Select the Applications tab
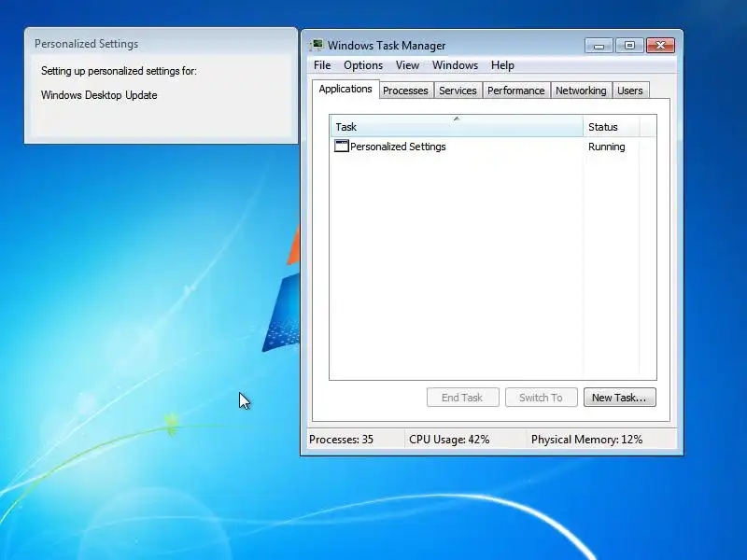747x560 pixels. (345, 89)
